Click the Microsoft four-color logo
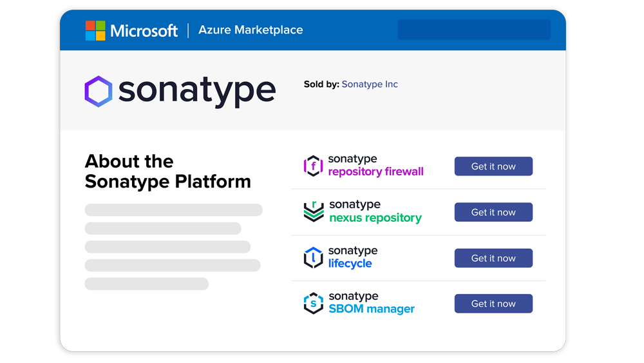Screen dimensions: 644x363 click(95, 30)
